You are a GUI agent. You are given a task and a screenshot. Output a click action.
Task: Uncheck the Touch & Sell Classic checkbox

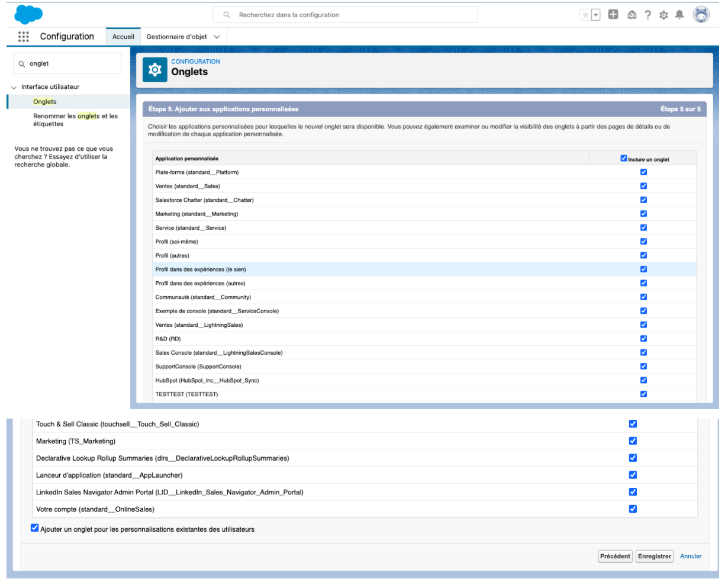(x=633, y=424)
